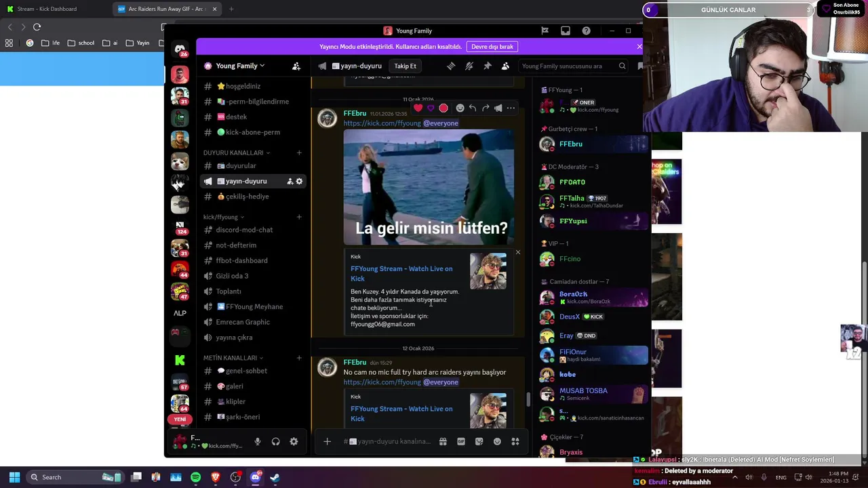Toggle member list icon in header
The width and height of the screenshot is (868, 488).
(x=505, y=66)
